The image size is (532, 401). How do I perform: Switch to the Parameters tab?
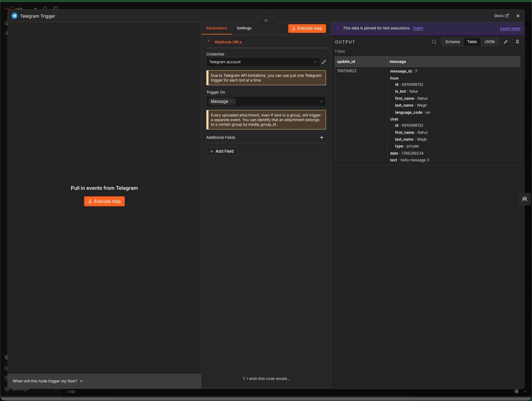click(217, 28)
